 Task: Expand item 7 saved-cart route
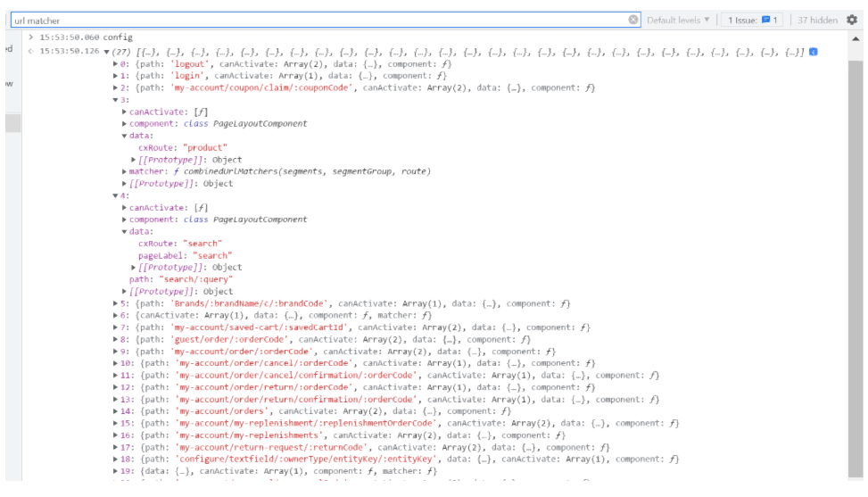pos(115,327)
